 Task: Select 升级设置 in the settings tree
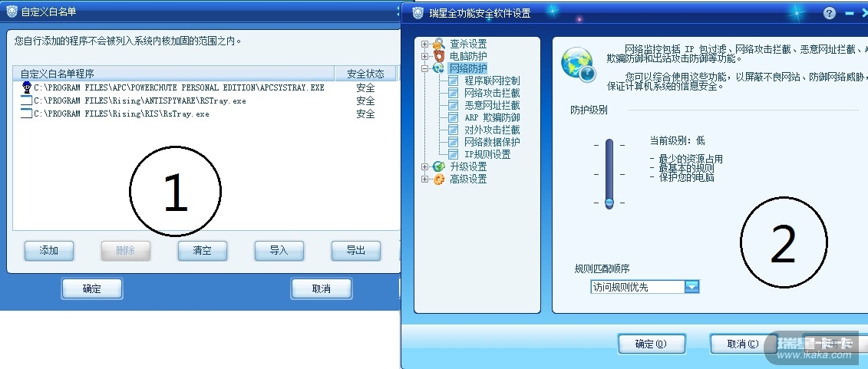(467, 166)
